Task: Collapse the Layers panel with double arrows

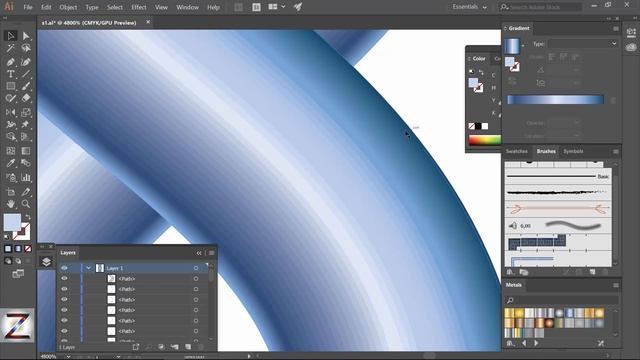Action: pos(199,253)
